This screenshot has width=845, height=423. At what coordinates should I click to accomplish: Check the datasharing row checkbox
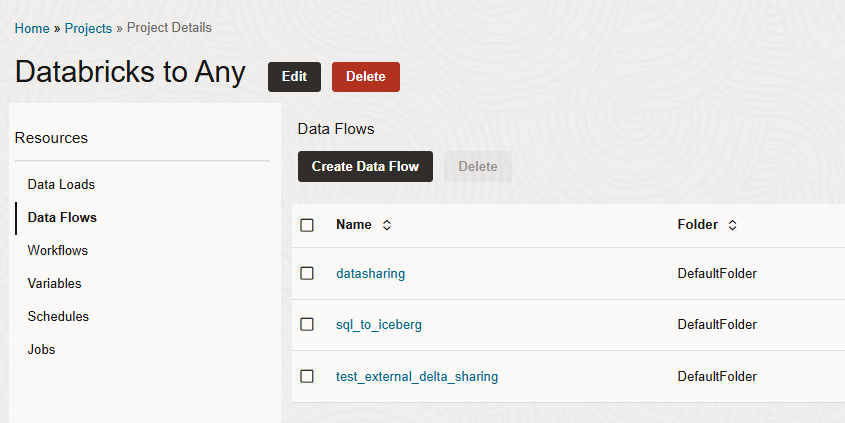point(307,273)
